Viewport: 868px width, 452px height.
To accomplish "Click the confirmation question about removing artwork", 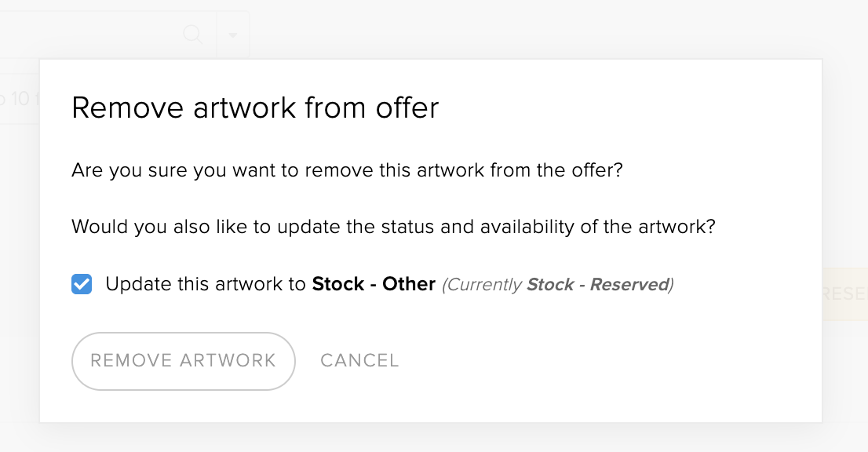I will 347,169.
